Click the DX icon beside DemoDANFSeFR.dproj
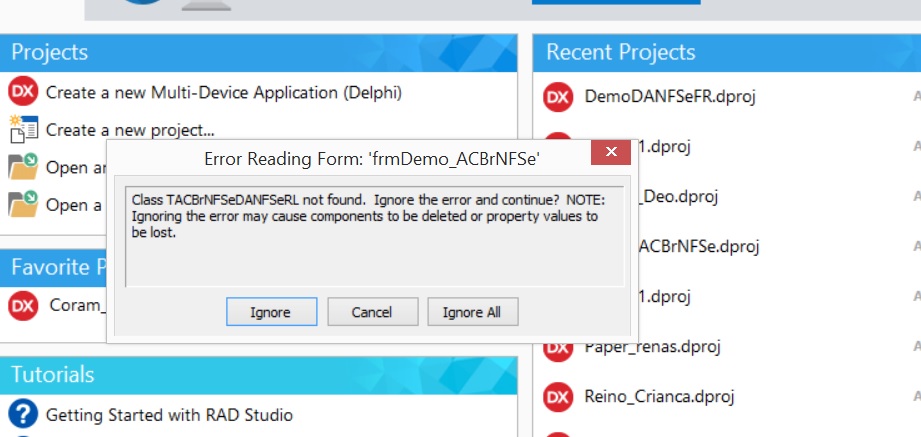 tap(558, 97)
